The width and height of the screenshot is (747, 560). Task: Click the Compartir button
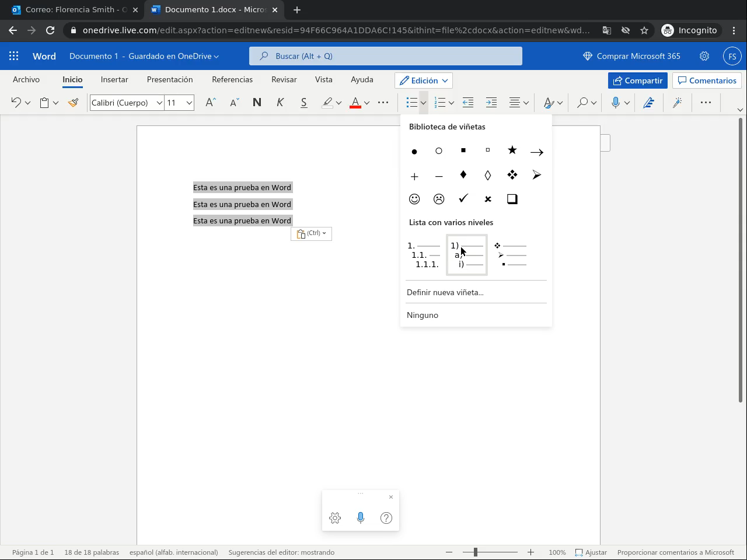click(x=637, y=80)
